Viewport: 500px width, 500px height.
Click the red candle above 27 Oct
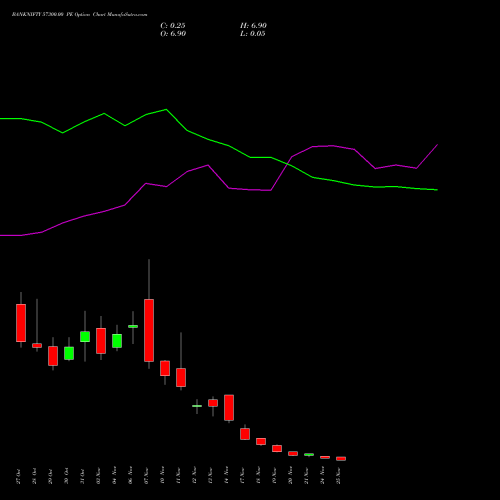(x=21, y=323)
